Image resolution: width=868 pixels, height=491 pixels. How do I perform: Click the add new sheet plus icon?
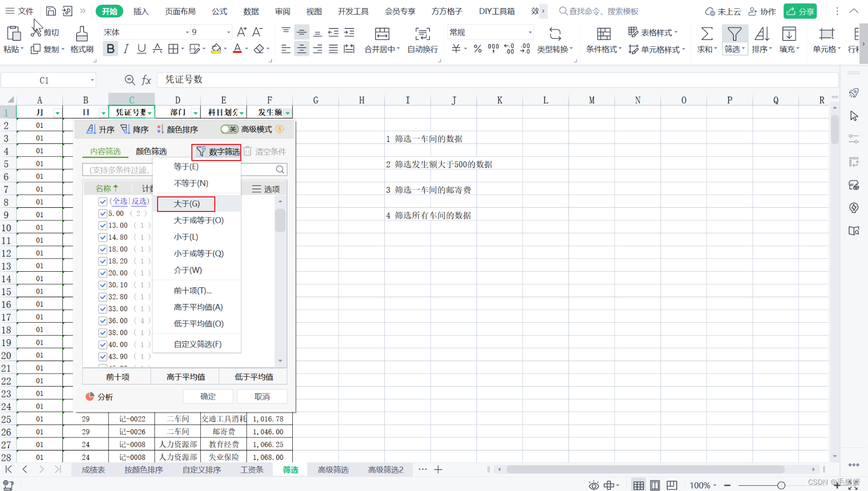tap(438, 470)
